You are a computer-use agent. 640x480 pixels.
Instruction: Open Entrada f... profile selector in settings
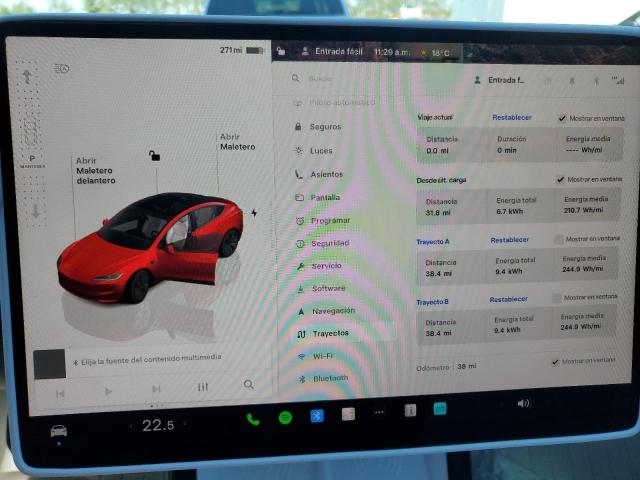(x=506, y=79)
